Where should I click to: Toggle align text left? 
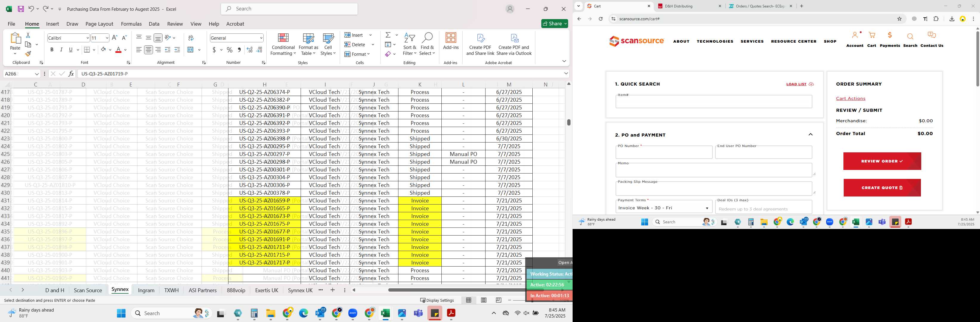[x=139, y=49]
